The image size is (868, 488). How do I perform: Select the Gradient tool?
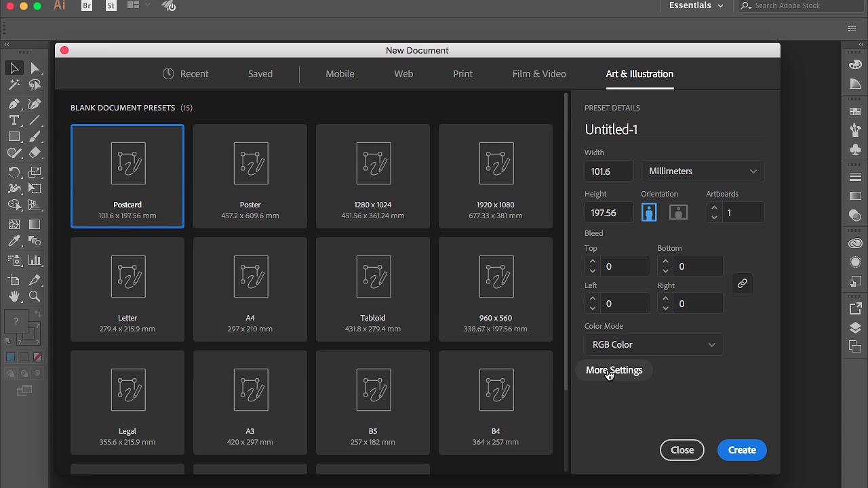point(35,224)
